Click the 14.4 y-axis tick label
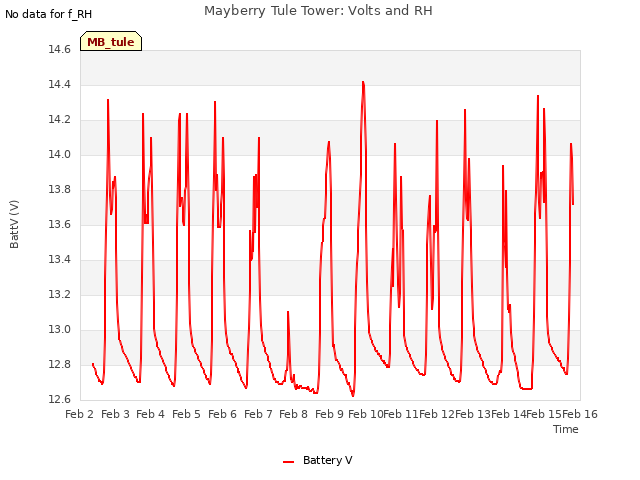640x480 pixels. click(60, 84)
